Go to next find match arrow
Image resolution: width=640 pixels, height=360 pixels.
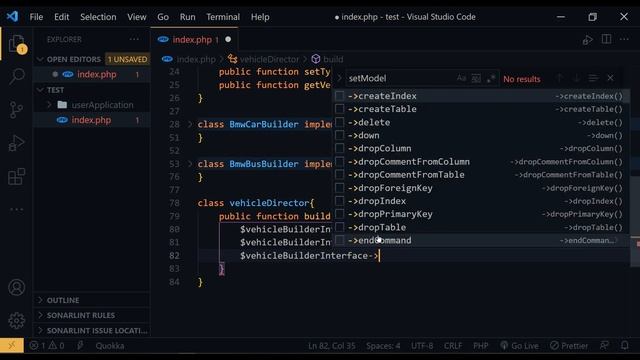click(576, 78)
